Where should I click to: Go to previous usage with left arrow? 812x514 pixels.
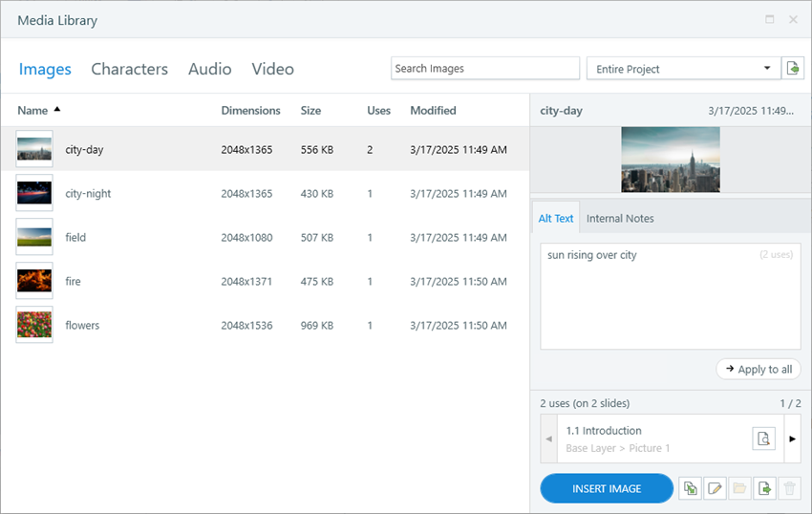point(548,439)
